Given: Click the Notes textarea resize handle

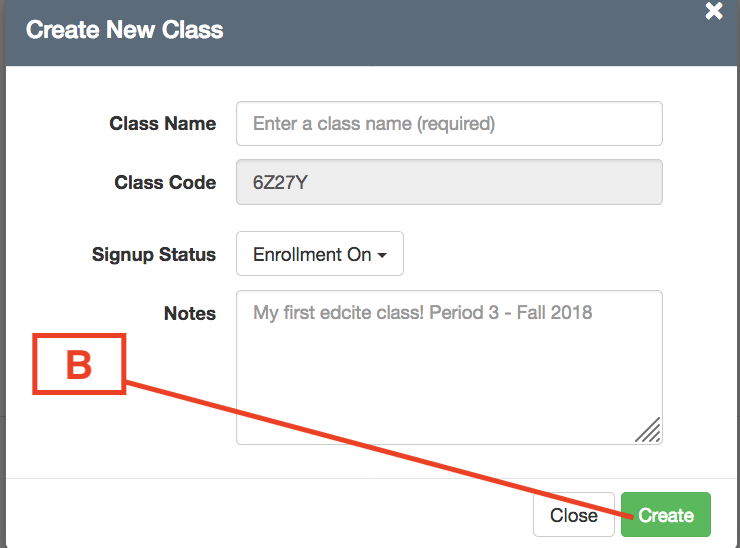Looking at the screenshot, I should pos(648,430).
